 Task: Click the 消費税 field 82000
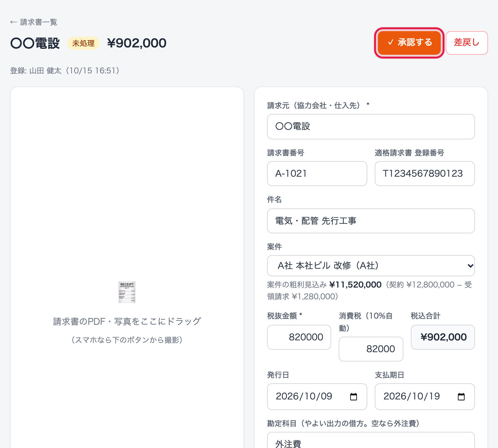click(371, 349)
